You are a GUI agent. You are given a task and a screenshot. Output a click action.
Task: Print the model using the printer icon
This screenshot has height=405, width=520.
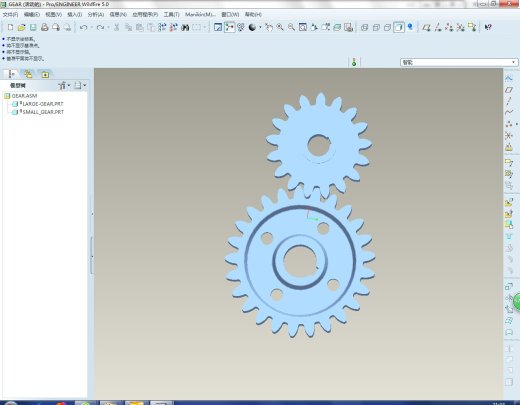(x=44, y=27)
